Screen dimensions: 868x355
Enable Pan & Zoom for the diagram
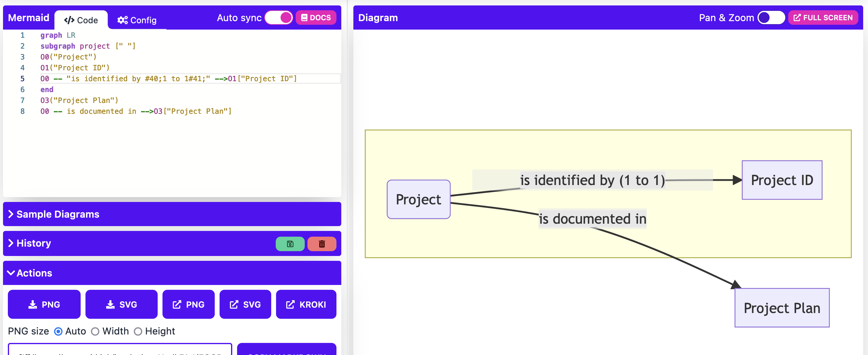coord(772,17)
